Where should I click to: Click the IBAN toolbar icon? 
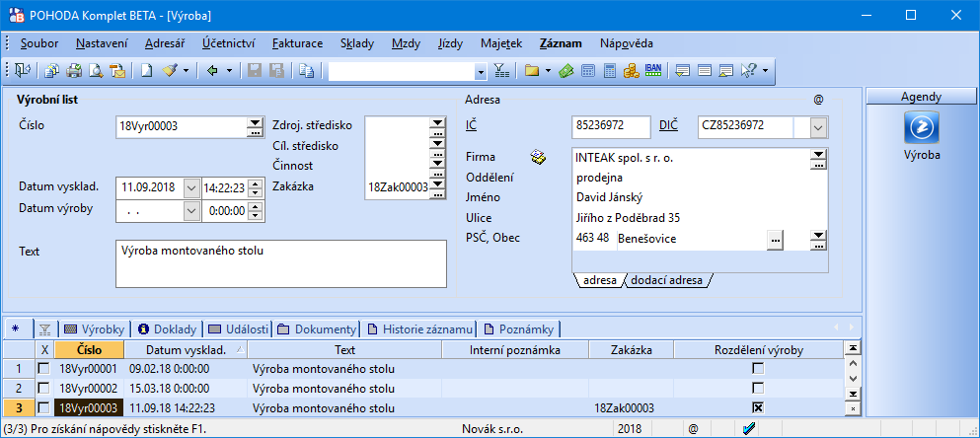[653, 70]
